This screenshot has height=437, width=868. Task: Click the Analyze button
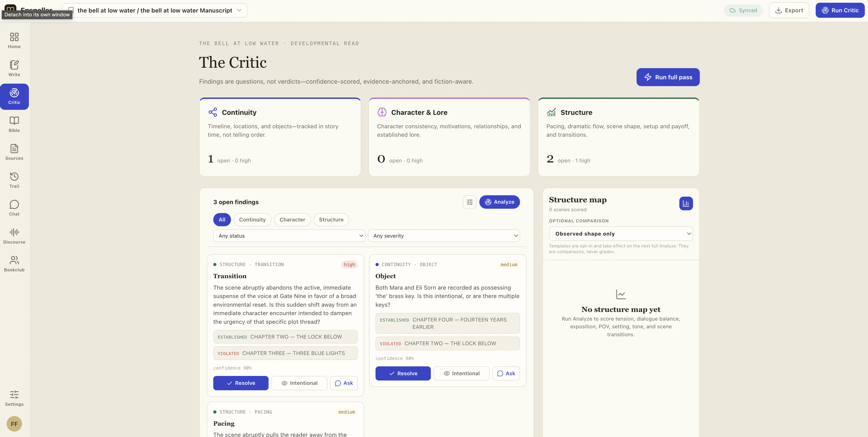[499, 202]
